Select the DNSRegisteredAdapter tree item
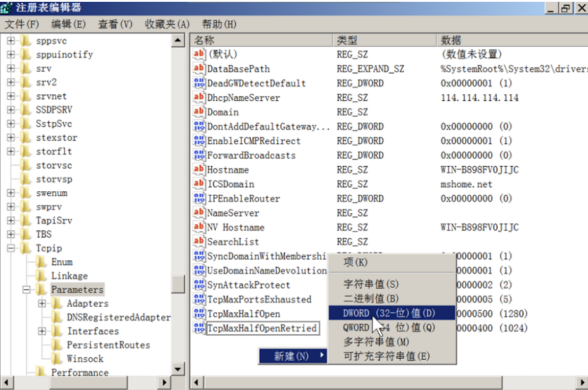Screen dimensions: 588x390 coord(118,317)
